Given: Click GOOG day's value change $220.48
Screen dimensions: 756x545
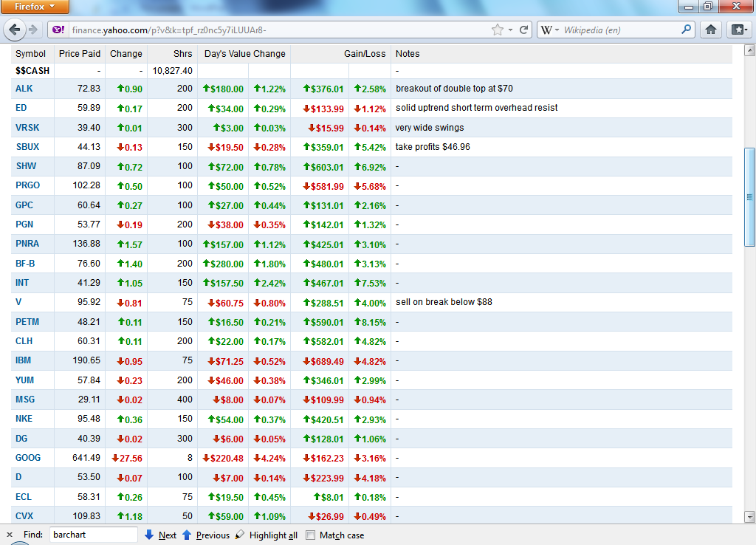Looking at the screenshot, I should [x=223, y=458].
